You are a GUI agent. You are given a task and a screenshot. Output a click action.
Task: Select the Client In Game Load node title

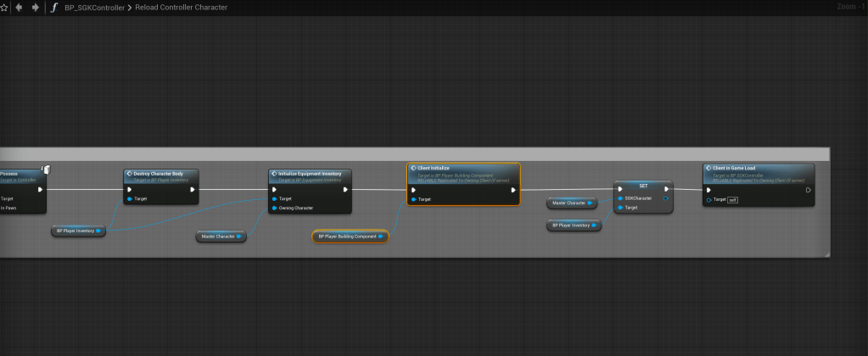(x=733, y=168)
